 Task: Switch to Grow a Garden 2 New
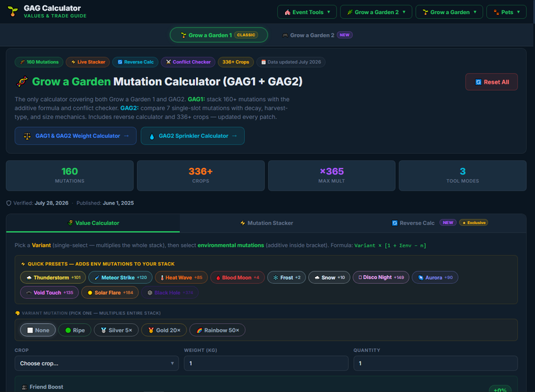[317, 35]
